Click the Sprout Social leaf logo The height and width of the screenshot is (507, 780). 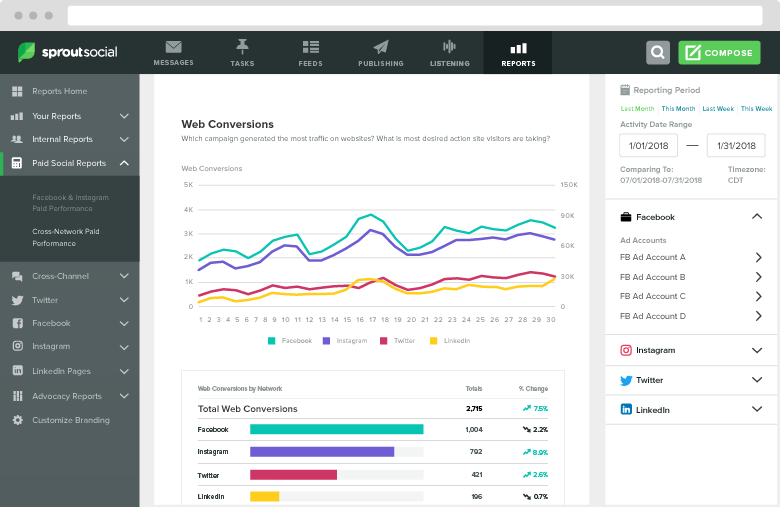click(x=26, y=52)
